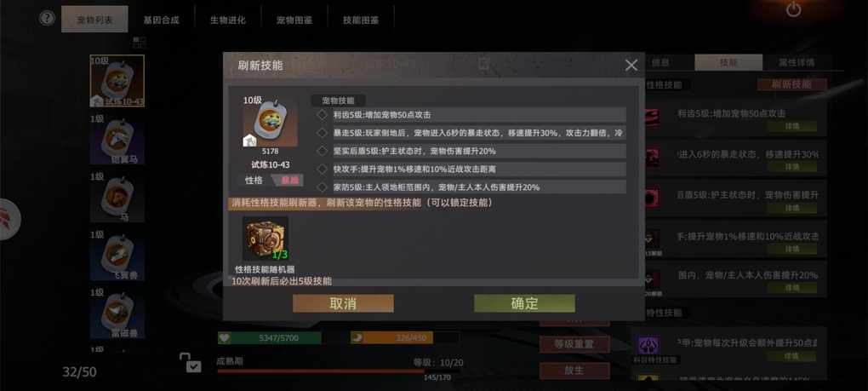868x391 pixels.
Task: Toggle lock on 快攻手 skill diamond
Action: 323,169
